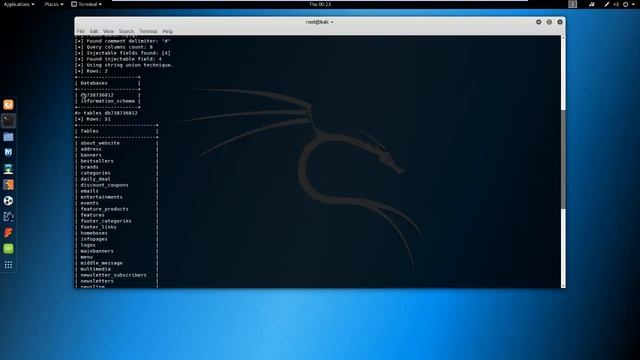Viewport: 640px width, 360px height.
Task: Launch Metasploit from the dock
Action: (x=8, y=153)
